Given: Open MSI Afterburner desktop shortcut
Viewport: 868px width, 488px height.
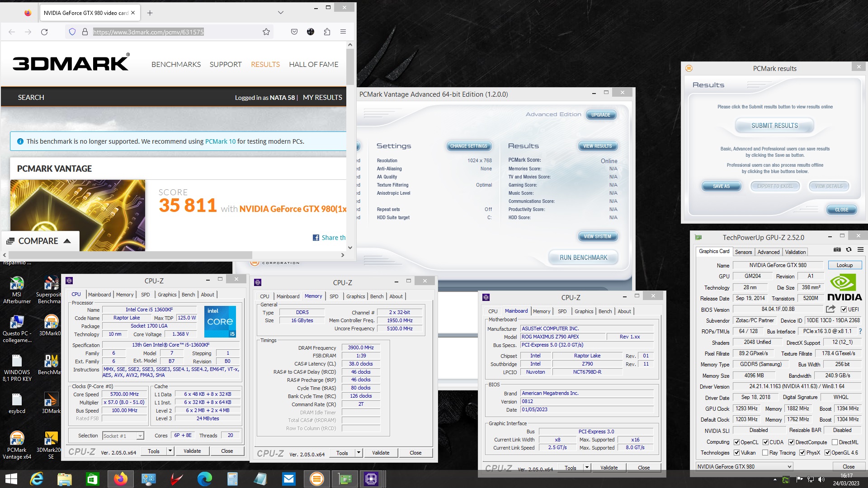Looking at the screenshot, I should pos(17,290).
